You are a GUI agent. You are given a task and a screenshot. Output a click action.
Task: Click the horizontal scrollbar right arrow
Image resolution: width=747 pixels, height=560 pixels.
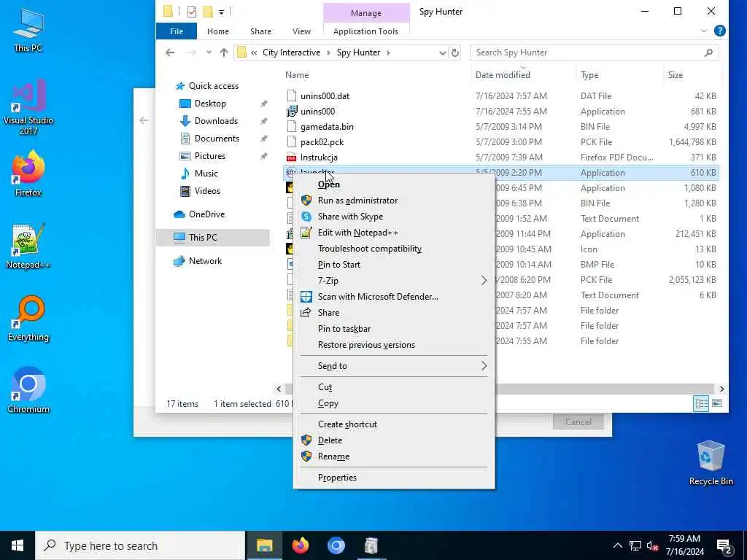721,389
